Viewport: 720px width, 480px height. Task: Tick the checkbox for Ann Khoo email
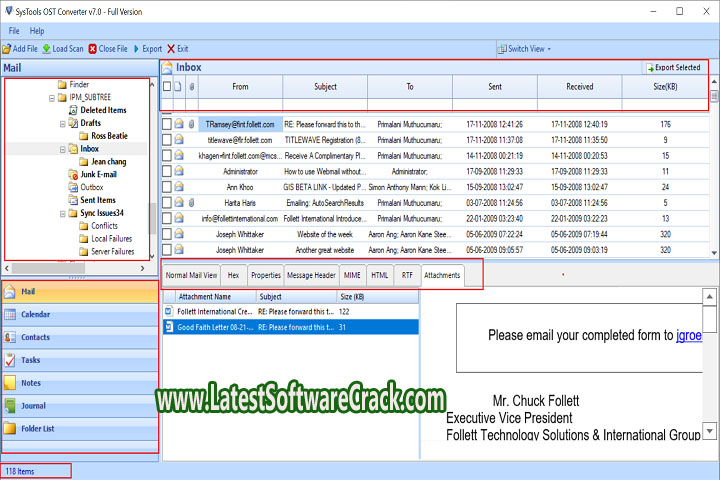167,187
